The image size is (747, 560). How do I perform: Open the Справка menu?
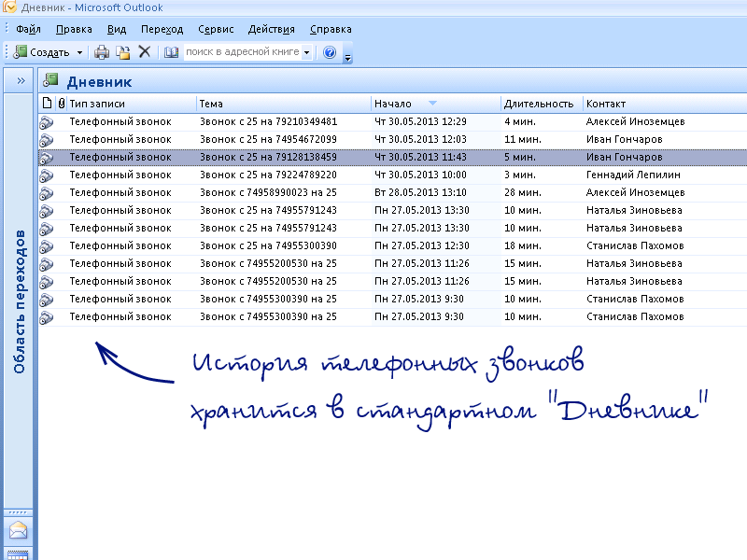331,29
